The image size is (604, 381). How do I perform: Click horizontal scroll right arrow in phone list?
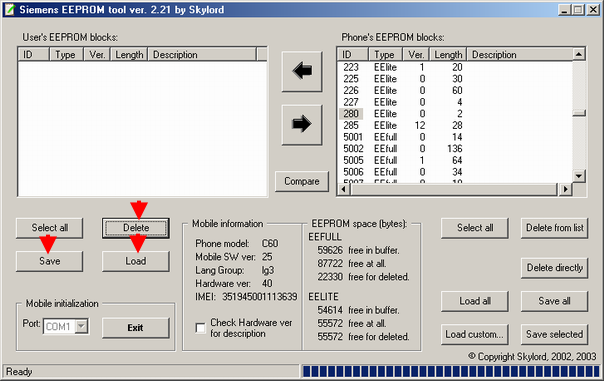coord(565,189)
